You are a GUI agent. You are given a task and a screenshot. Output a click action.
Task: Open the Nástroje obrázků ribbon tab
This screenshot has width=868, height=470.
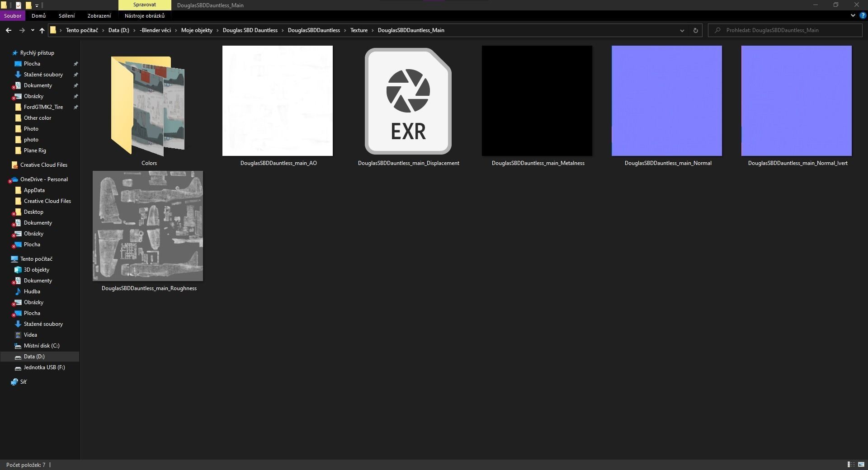(x=145, y=16)
